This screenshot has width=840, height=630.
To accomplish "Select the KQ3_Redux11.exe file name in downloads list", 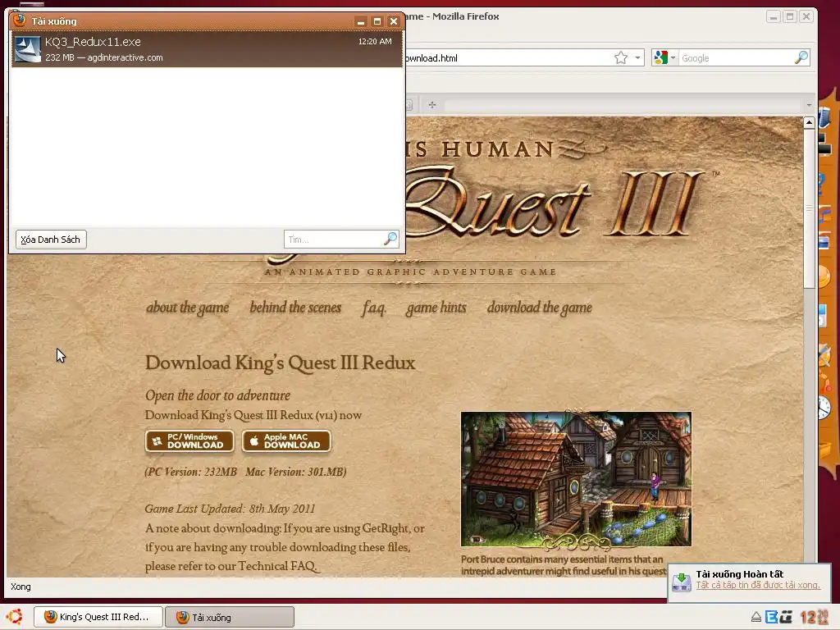I will click(94, 42).
